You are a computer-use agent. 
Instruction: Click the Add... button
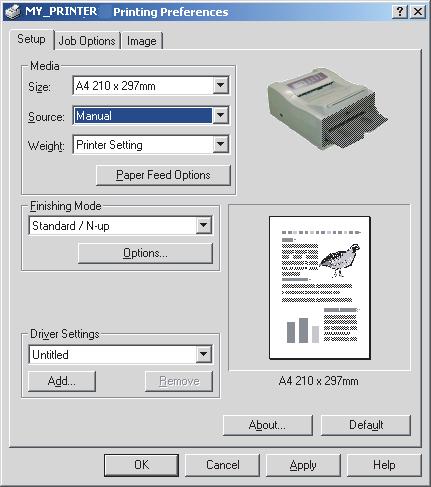click(62, 381)
